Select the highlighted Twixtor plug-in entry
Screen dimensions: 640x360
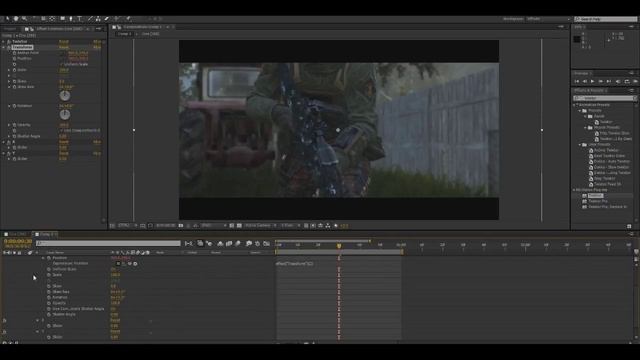596,196
